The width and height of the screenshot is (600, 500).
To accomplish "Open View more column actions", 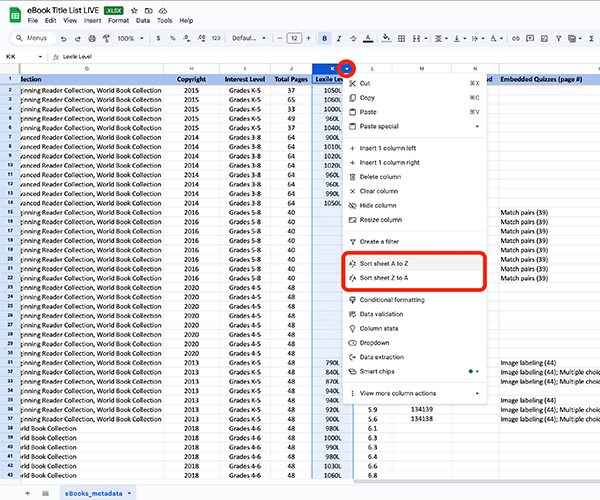I will (414, 393).
